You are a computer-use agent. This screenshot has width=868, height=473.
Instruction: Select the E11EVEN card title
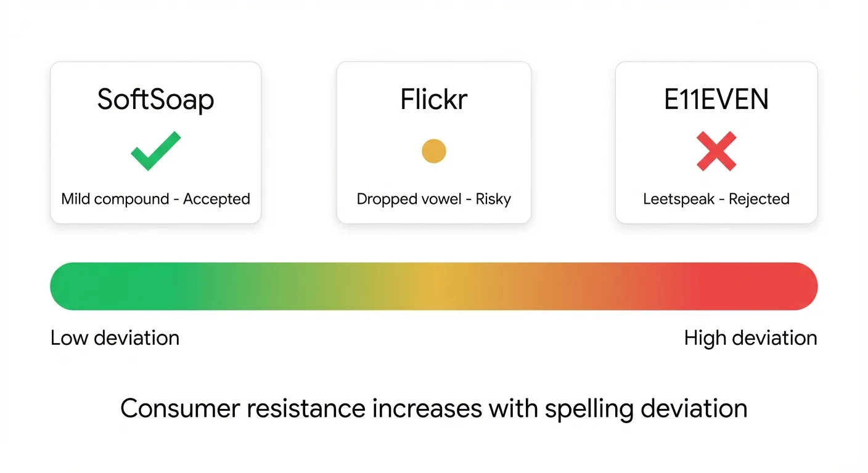[716, 100]
